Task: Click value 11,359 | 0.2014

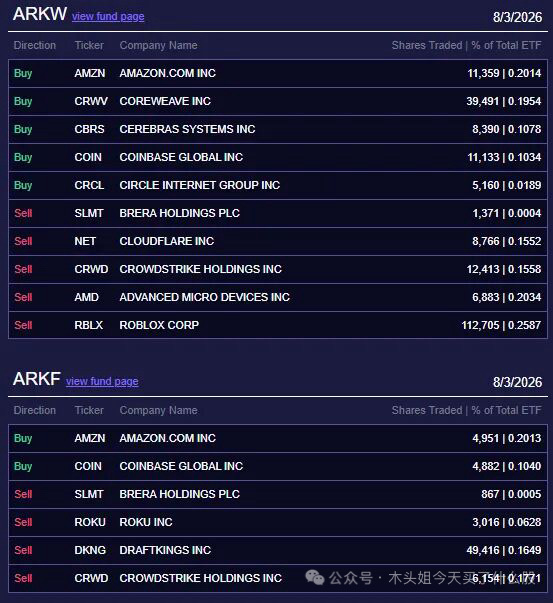Action: pos(504,73)
